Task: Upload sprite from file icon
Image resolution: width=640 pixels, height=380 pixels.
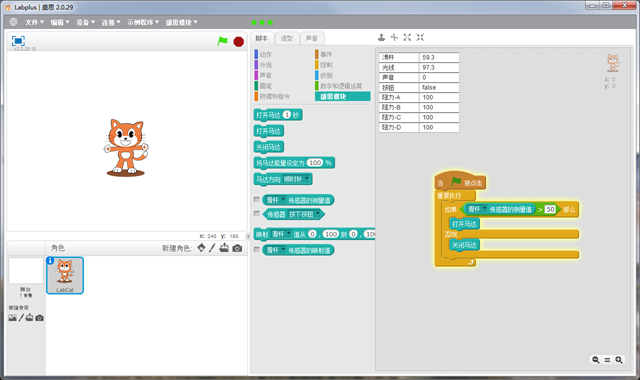Action: click(x=224, y=248)
